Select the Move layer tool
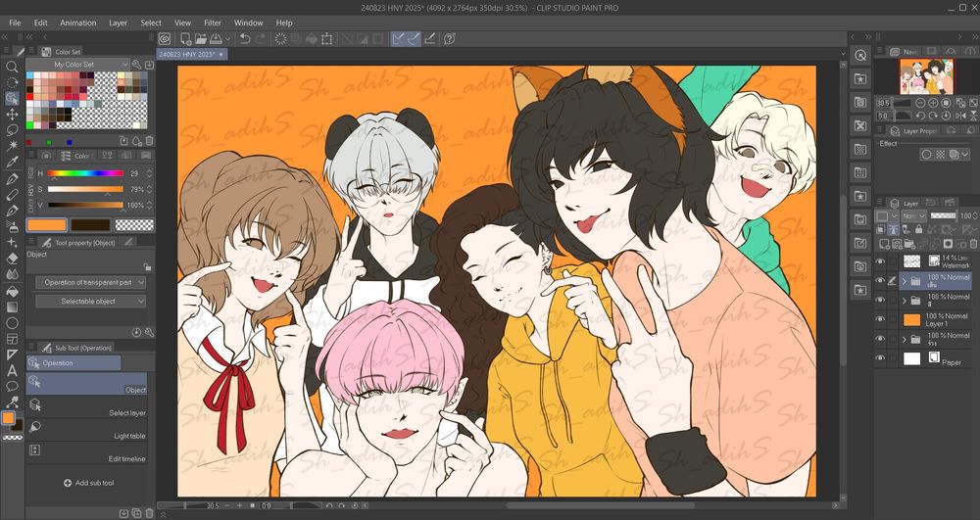Viewport: 980px width, 520px height. pyautogui.click(x=12, y=115)
